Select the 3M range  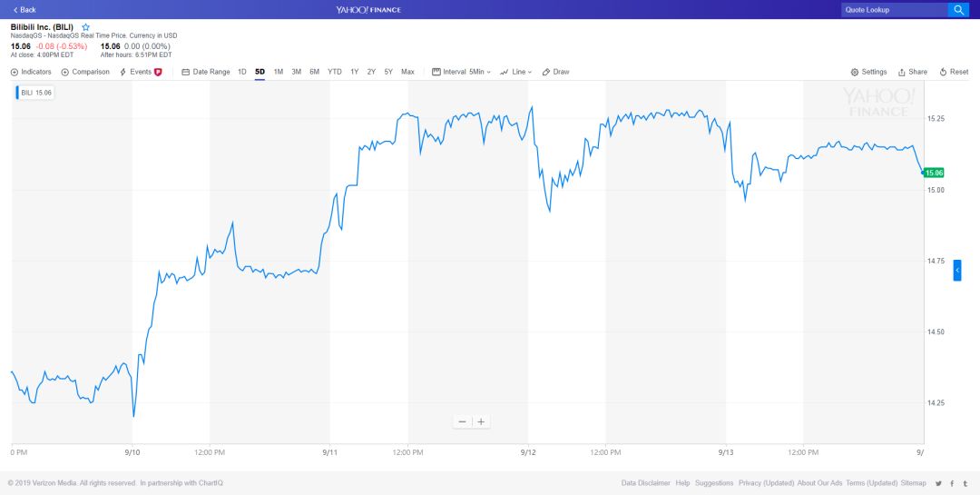(296, 72)
